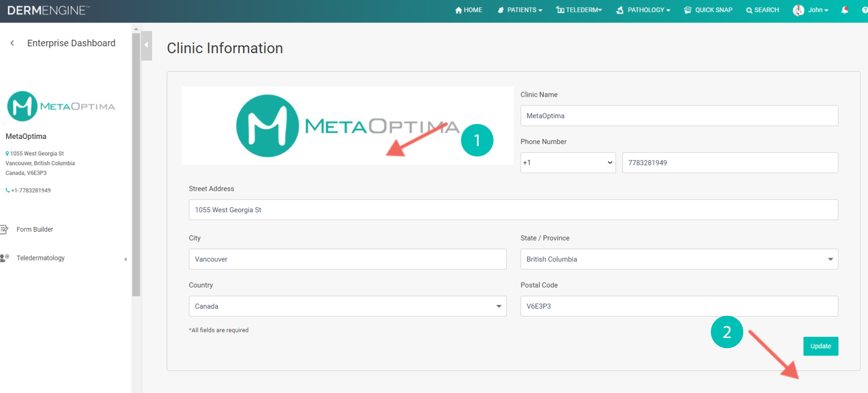Open the PATIENTS menu
The width and height of the screenshot is (868, 393).
click(520, 10)
